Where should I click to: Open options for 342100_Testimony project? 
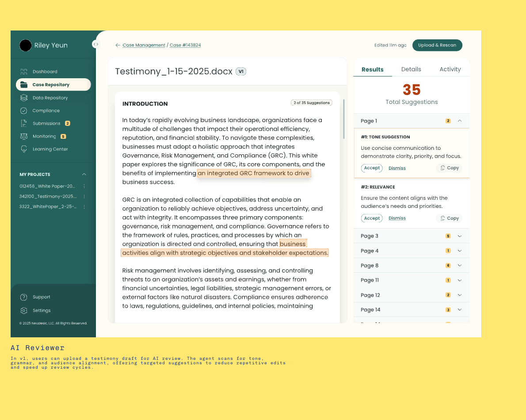click(x=84, y=197)
